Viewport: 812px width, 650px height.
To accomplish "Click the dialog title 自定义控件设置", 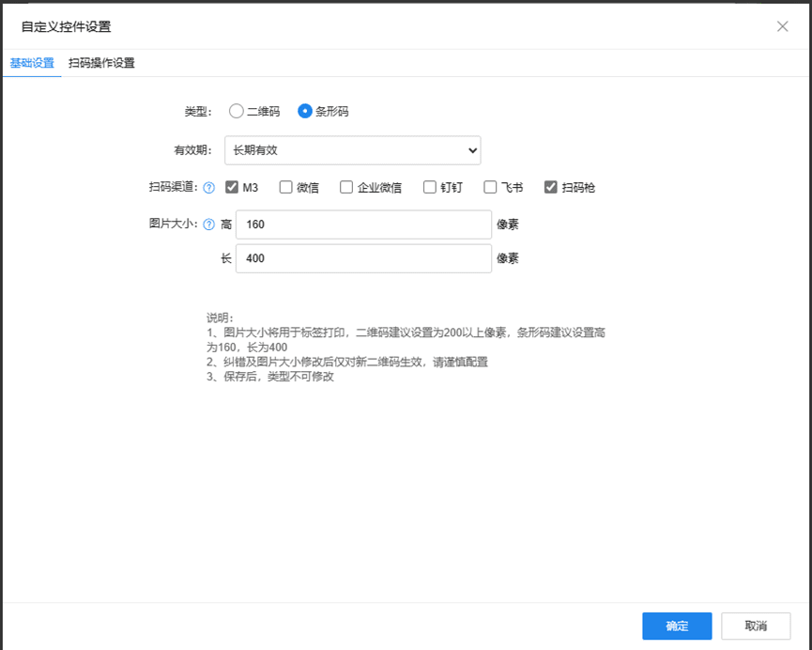I will (x=66, y=27).
